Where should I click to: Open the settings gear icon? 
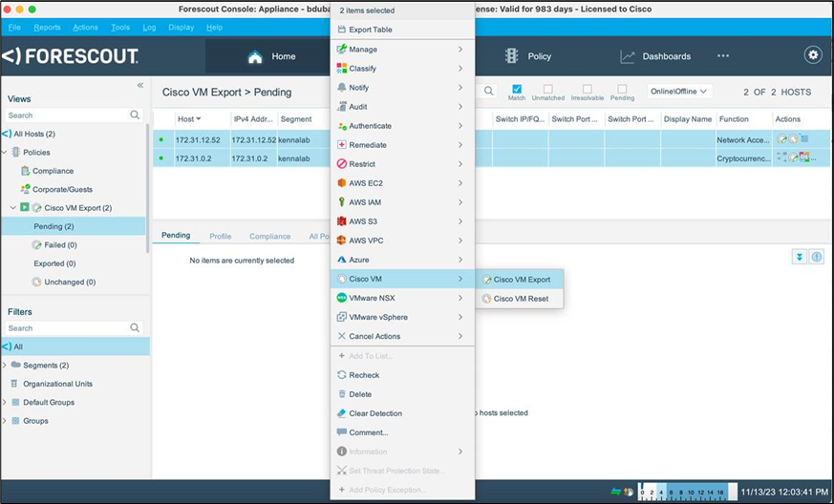(x=813, y=54)
